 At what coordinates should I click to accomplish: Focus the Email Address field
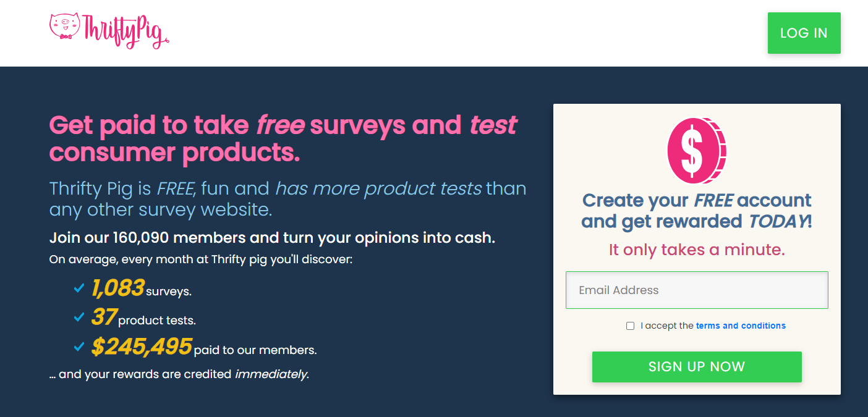point(697,290)
